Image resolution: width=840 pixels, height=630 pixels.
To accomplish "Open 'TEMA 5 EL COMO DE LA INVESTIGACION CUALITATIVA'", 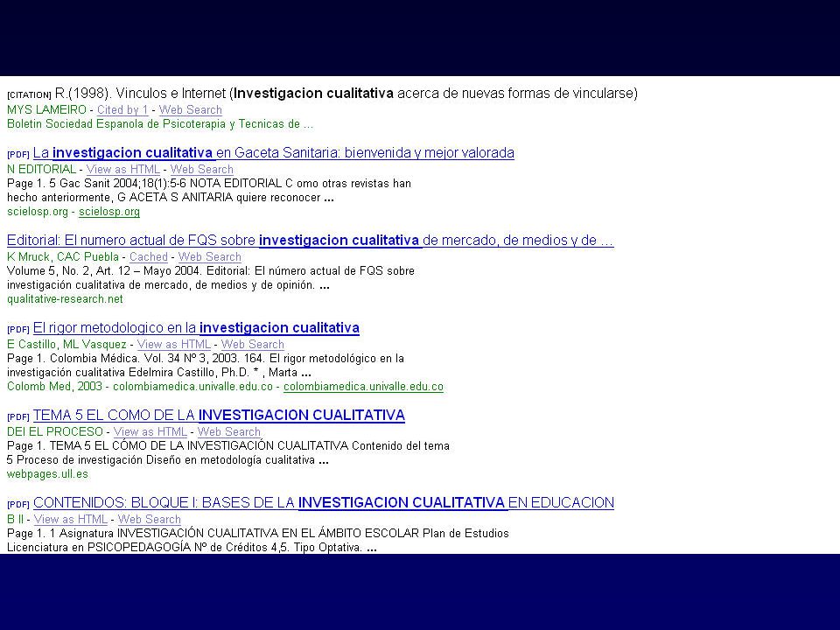I will pyautogui.click(x=219, y=416).
